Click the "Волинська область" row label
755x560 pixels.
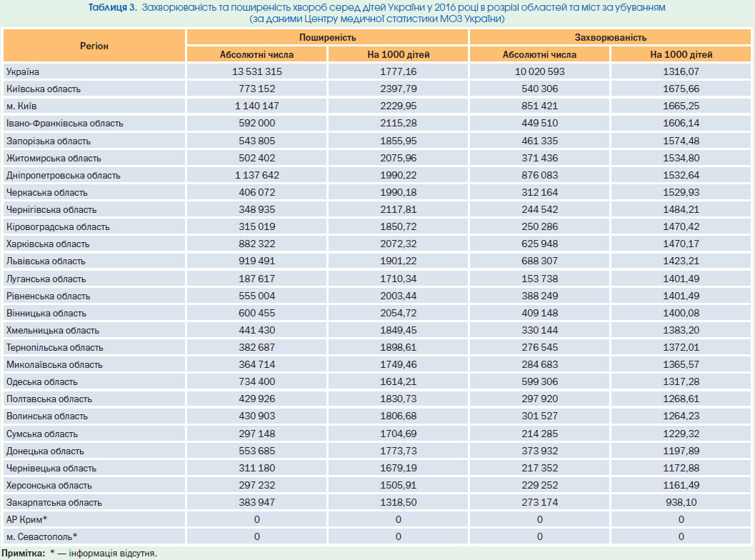coord(46,416)
